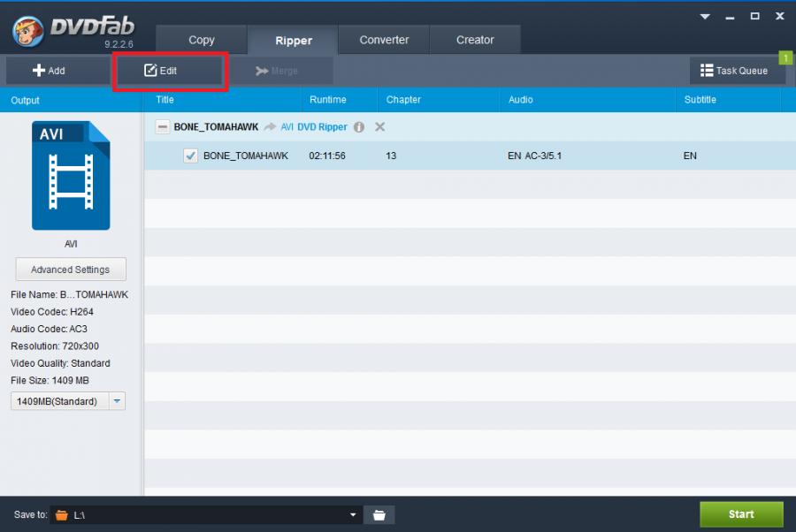Collapse the BONE_TOMAHAWK source group

coord(162,127)
